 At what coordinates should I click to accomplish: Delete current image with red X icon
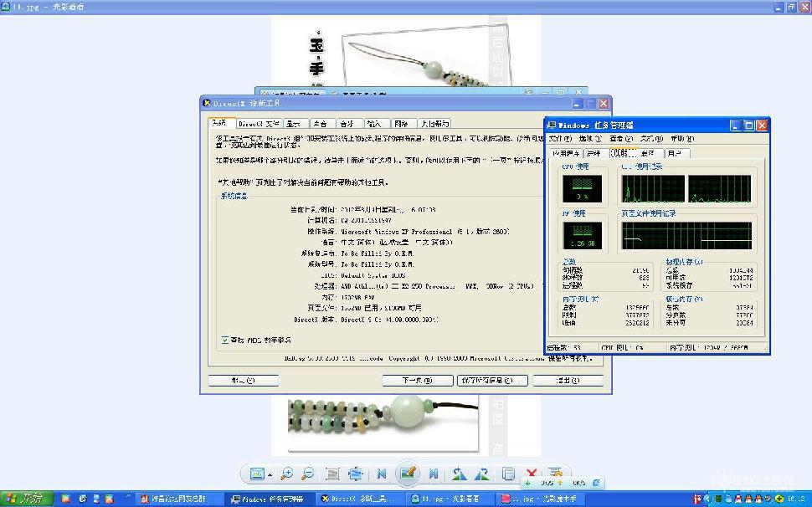(x=532, y=473)
